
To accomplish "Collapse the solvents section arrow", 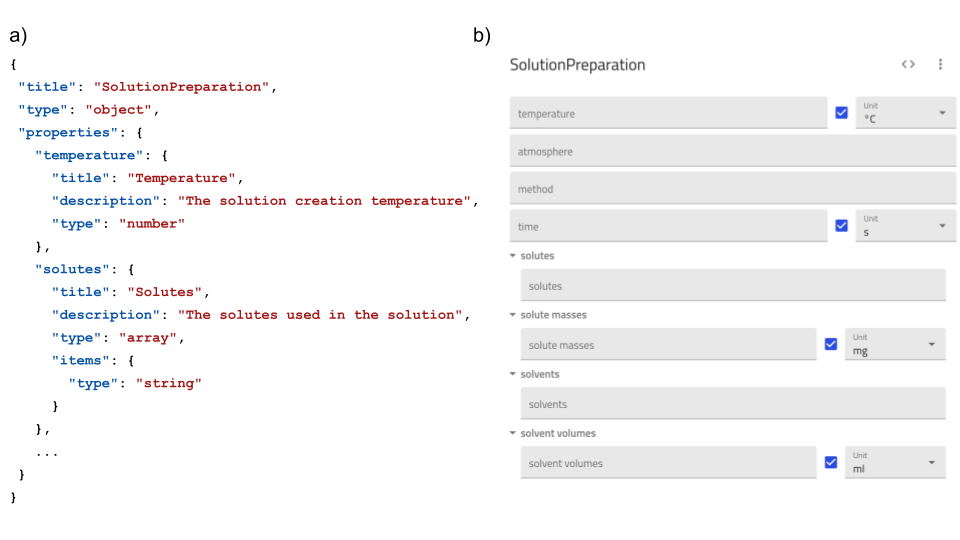I will pos(513,374).
